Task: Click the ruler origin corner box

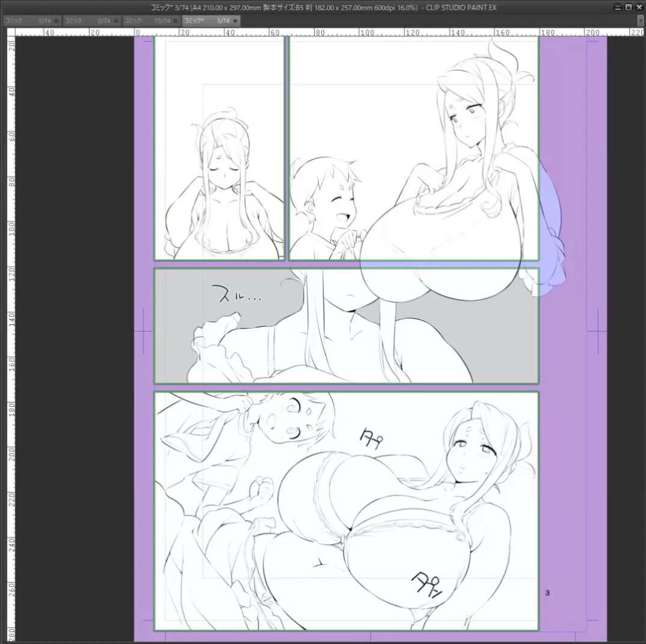Action: coord(10,32)
